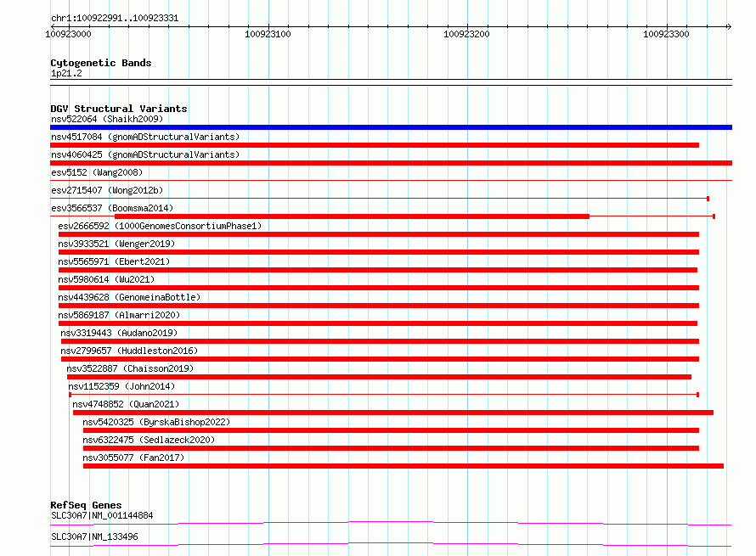Open variant label nsv5869187 (Almarri2020)
756x556 pixels.
tap(119, 315)
